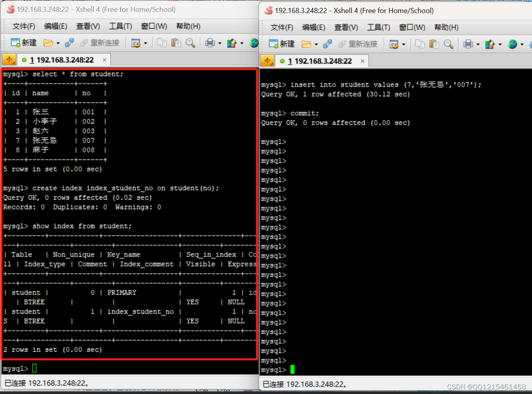This screenshot has height=394, width=532.
Task: Open 文件(F) menu in right Xshell window
Action: click(282, 27)
